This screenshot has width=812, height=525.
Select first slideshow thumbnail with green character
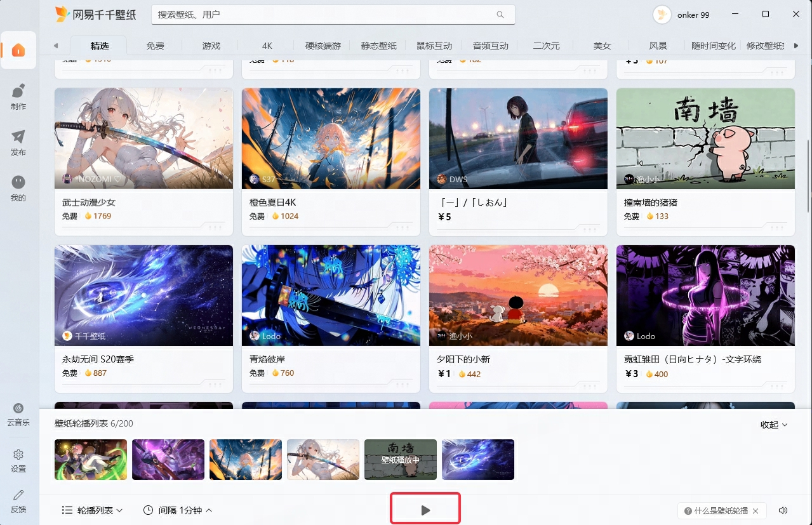(x=91, y=460)
